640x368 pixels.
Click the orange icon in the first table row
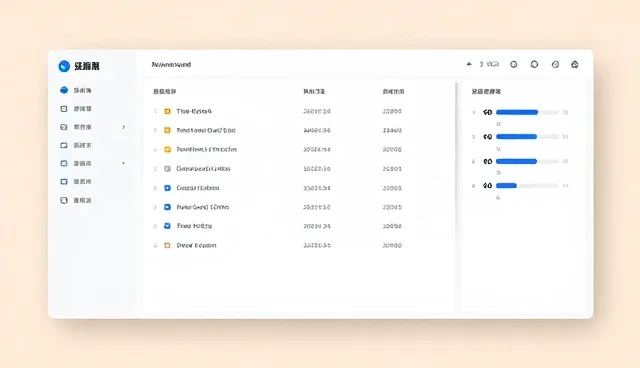tap(167, 111)
